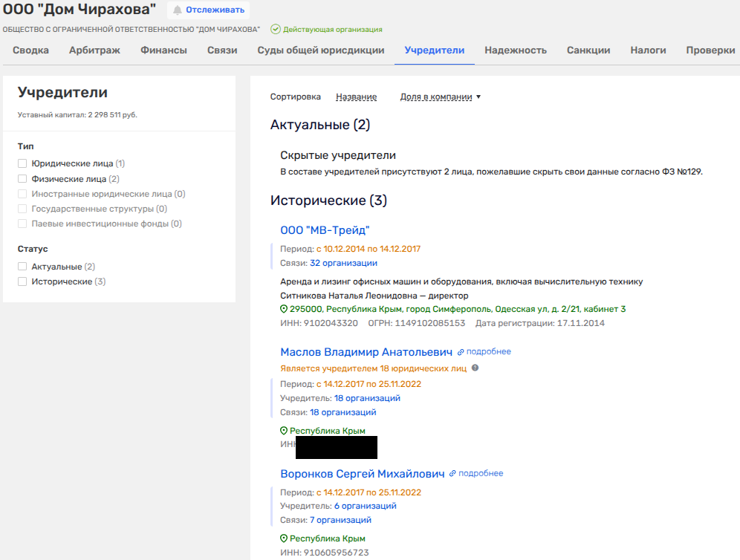Go to the Надежность tab
The width and height of the screenshot is (740, 560).
[515, 51]
